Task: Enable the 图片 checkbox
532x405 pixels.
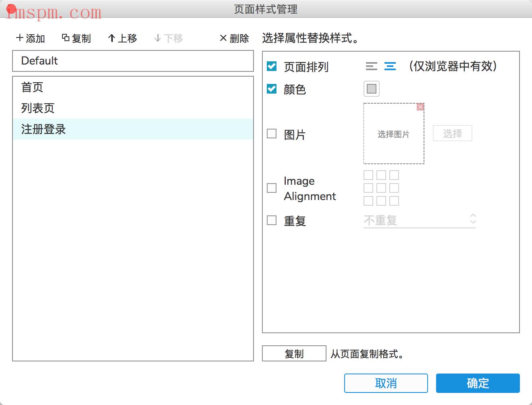Action: tap(272, 134)
